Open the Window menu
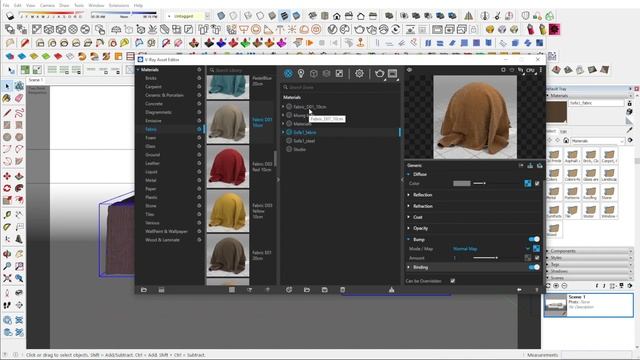 (96, 5)
